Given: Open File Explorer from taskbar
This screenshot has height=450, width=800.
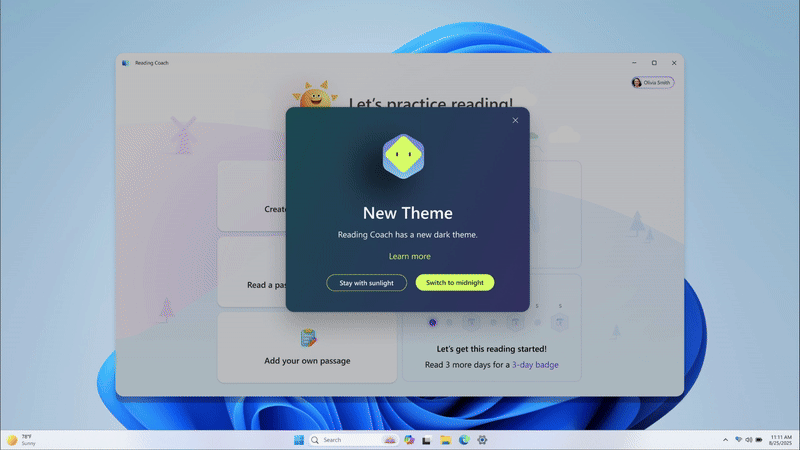Looking at the screenshot, I should click(445, 440).
